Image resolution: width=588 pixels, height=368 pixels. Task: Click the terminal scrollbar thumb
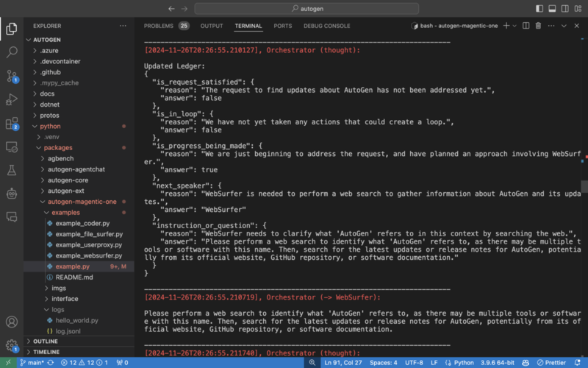584,186
